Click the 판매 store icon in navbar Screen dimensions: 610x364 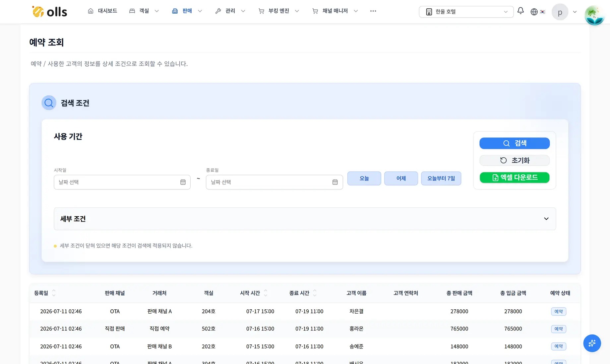pyautogui.click(x=175, y=11)
